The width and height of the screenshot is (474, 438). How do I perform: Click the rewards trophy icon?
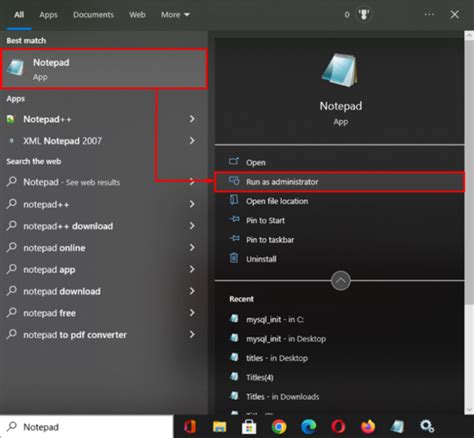point(364,14)
